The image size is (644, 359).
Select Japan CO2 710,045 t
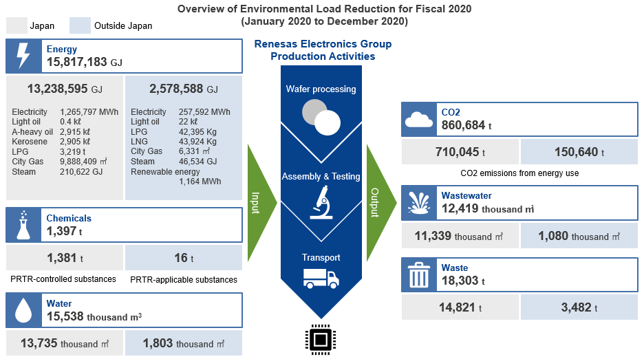tap(460, 152)
